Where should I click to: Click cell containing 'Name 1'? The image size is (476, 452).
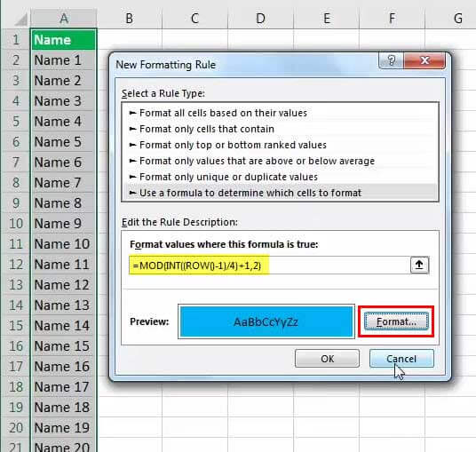64,59
